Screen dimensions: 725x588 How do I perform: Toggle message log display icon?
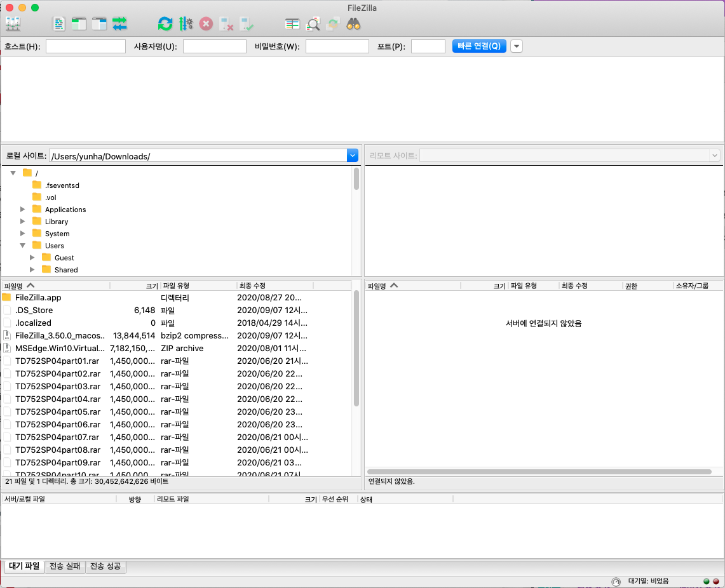58,23
